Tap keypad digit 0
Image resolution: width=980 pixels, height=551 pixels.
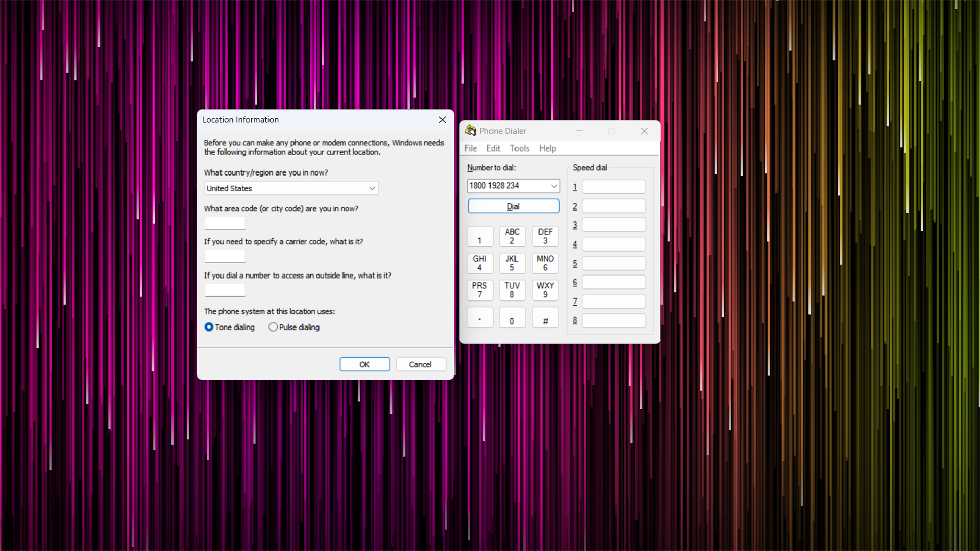click(512, 317)
